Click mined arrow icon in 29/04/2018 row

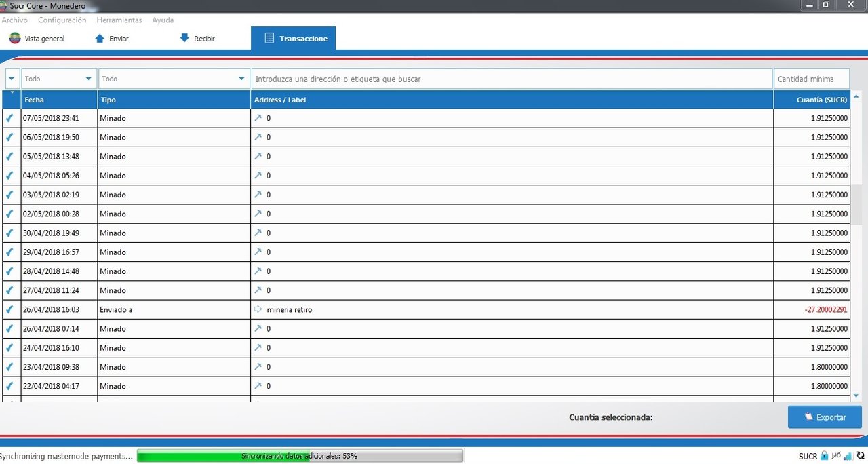(x=258, y=252)
